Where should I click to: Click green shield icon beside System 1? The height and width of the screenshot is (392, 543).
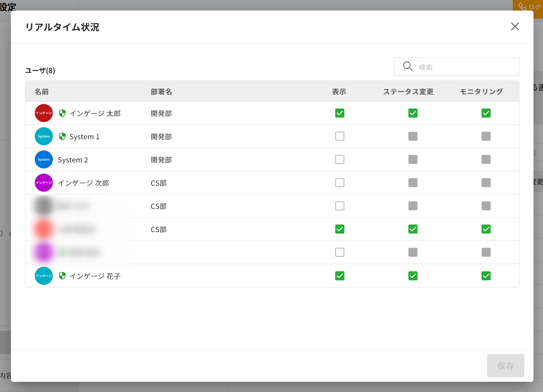pyautogui.click(x=62, y=136)
